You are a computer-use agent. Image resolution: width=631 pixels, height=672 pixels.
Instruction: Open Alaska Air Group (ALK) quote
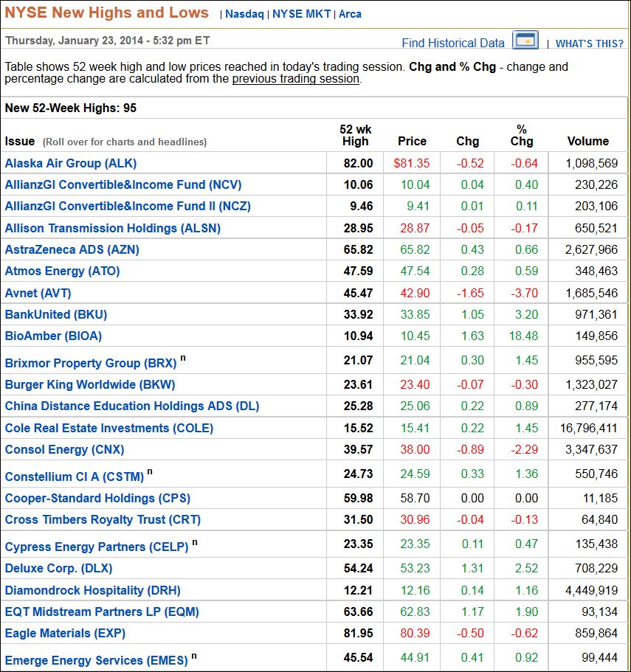point(71,163)
